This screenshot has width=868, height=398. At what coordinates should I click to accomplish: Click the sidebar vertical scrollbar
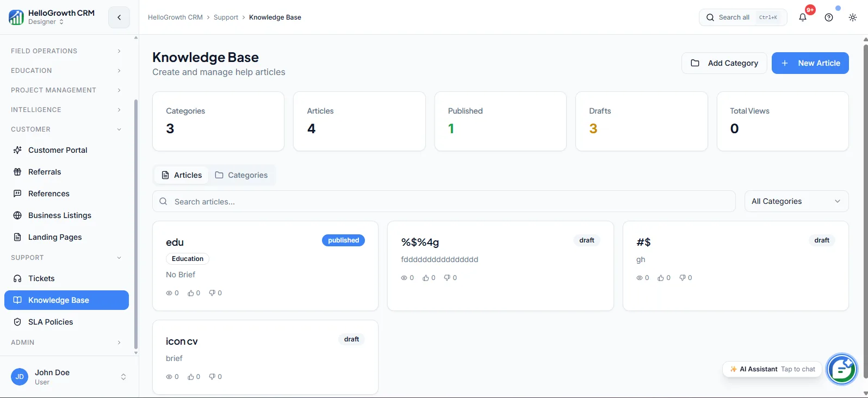(136, 224)
